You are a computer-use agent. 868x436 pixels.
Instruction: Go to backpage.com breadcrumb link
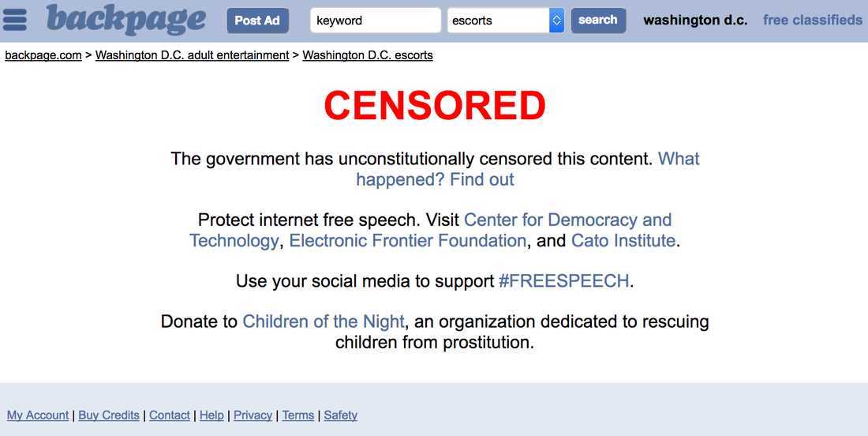[x=43, y=55]
